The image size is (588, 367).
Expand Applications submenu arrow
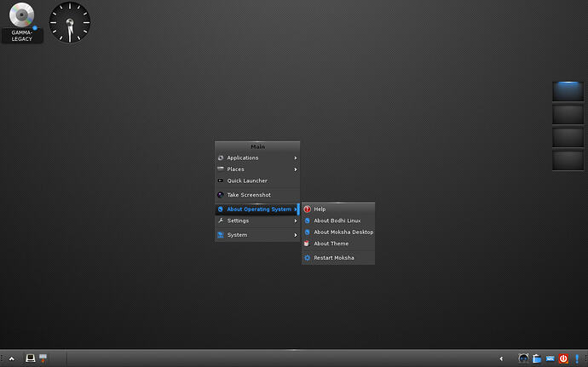click(296, 158)
